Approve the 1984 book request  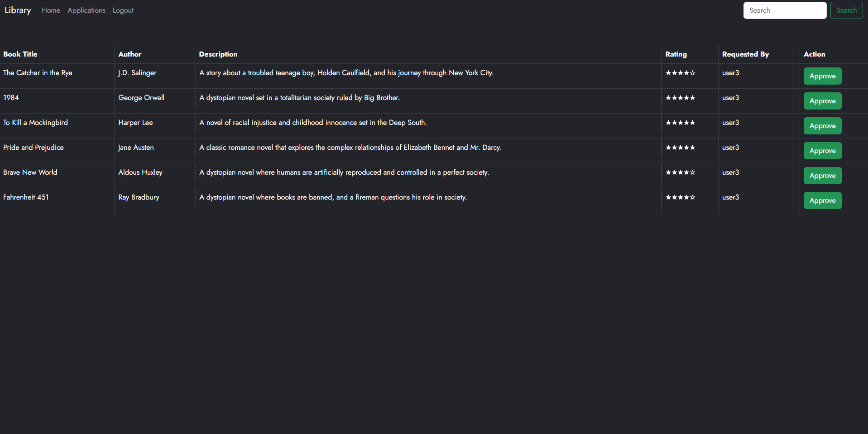(822, 101)
